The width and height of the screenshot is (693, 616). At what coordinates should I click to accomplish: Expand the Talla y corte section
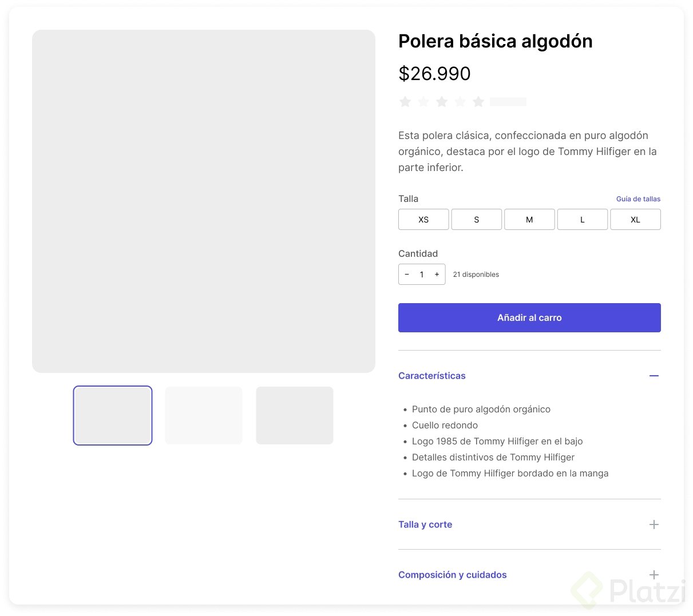654,524
